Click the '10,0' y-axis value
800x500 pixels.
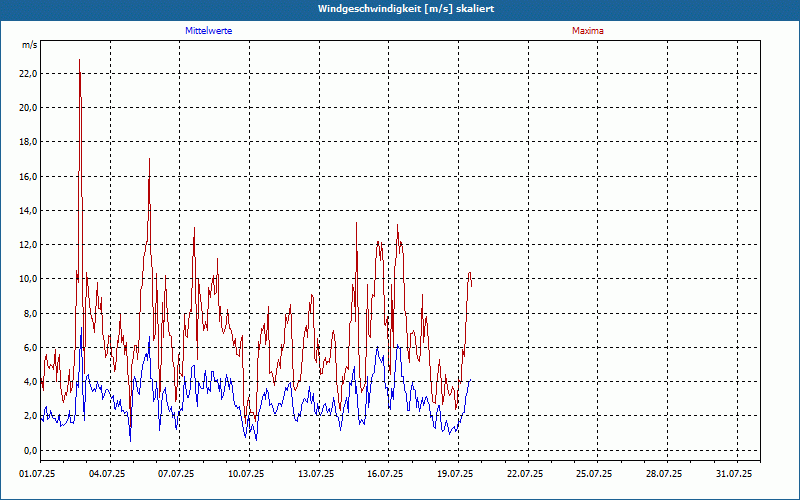(27, 279)
